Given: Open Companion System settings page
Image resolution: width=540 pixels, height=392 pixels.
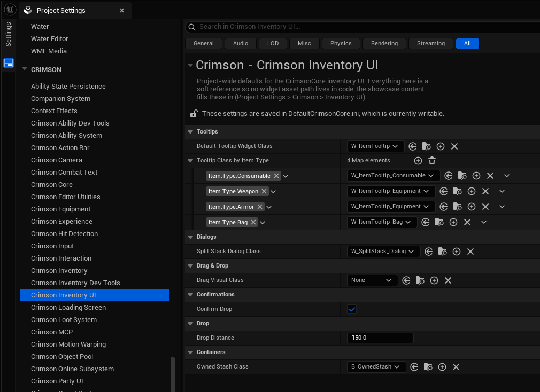Looking at the screenshot, I should tap(60, 99).
